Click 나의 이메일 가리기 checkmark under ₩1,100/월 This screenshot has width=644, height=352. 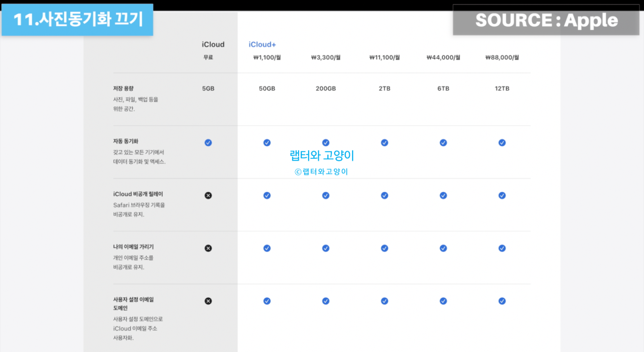[267, 248]
